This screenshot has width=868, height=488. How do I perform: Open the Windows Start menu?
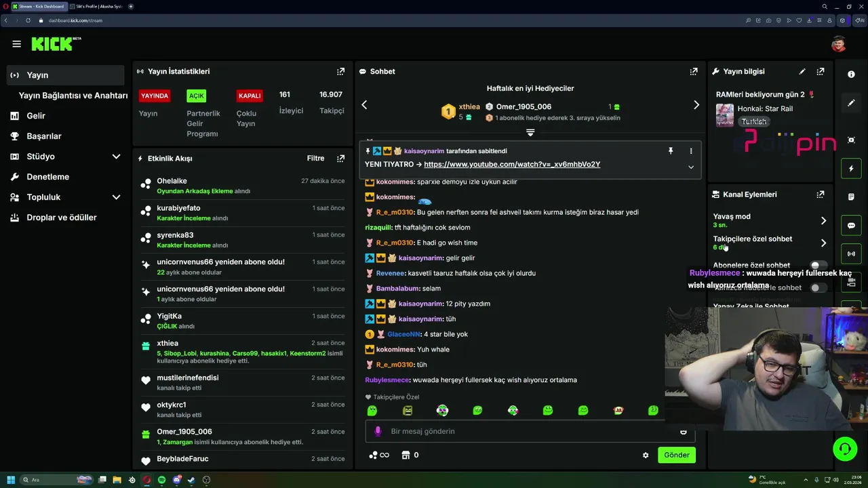coord(11,480)
